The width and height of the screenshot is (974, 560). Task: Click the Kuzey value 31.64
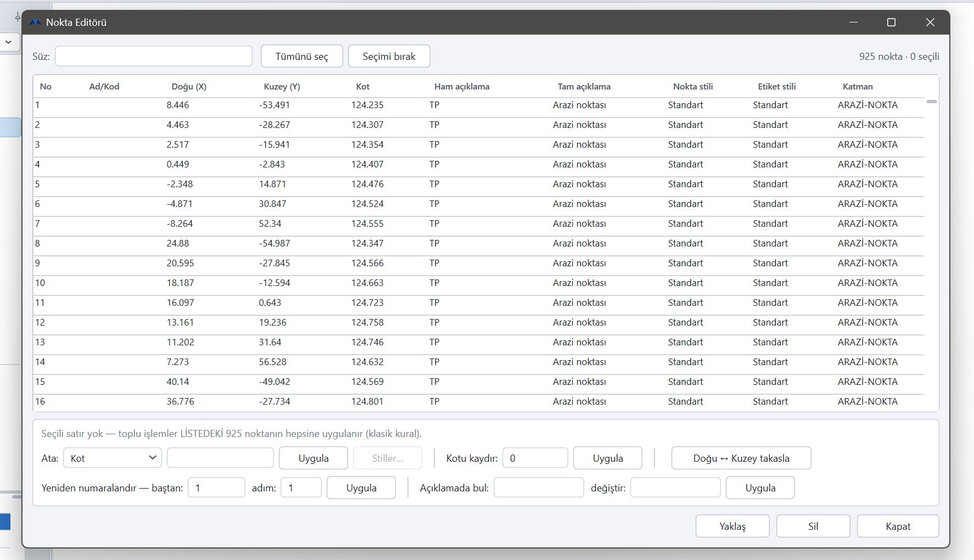click(270, 342)
